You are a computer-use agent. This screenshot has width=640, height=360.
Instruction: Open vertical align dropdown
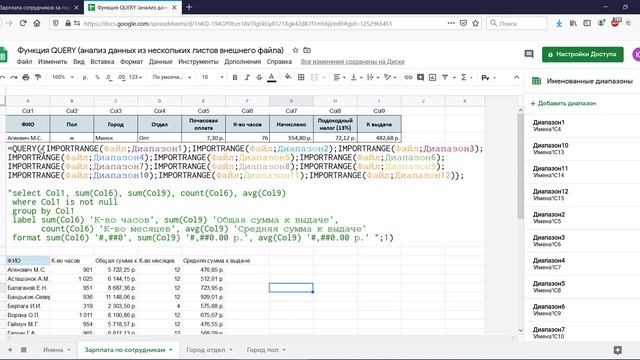click(x=356, y=77)
